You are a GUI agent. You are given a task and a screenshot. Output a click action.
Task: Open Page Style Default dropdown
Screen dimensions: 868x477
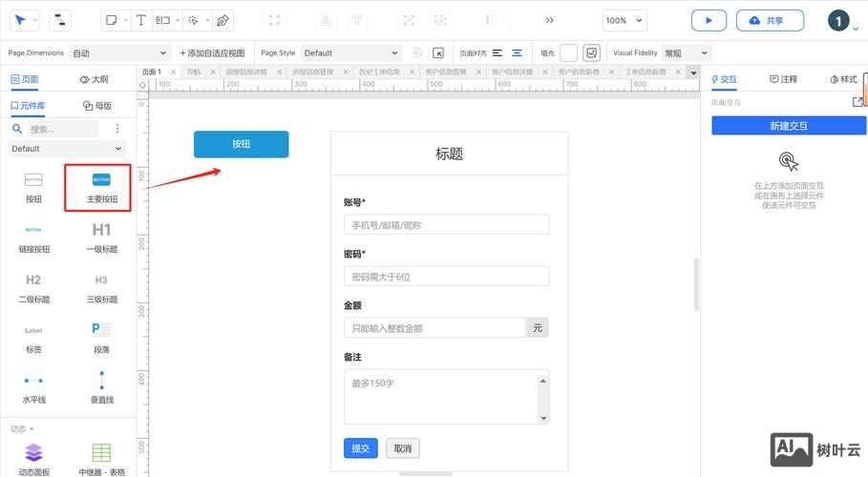pos(351,53)
